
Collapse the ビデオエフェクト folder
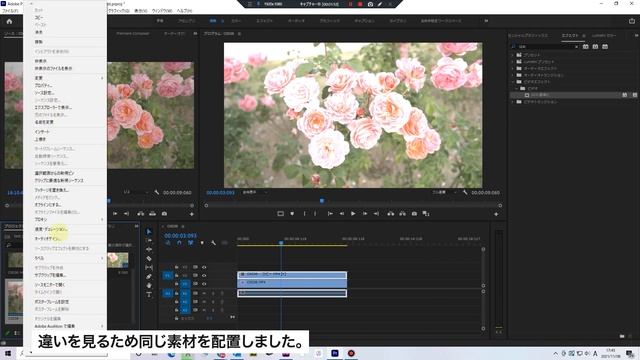click(x=513, y=82)
